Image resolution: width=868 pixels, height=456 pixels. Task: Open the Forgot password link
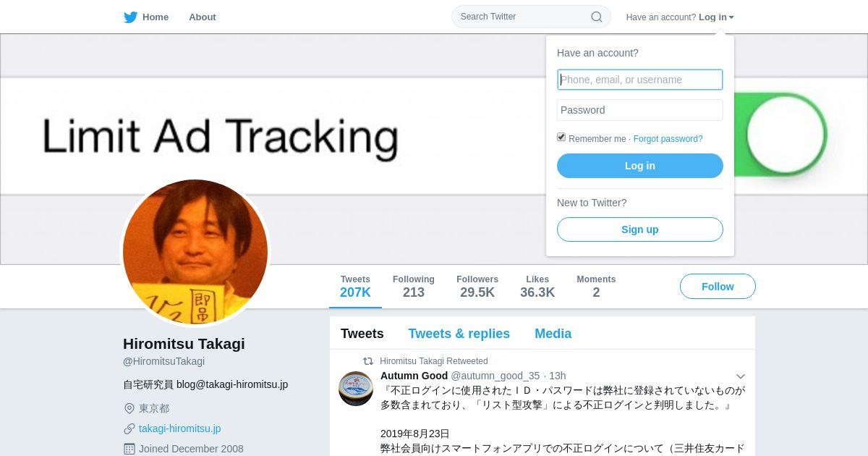click(668, 139)
